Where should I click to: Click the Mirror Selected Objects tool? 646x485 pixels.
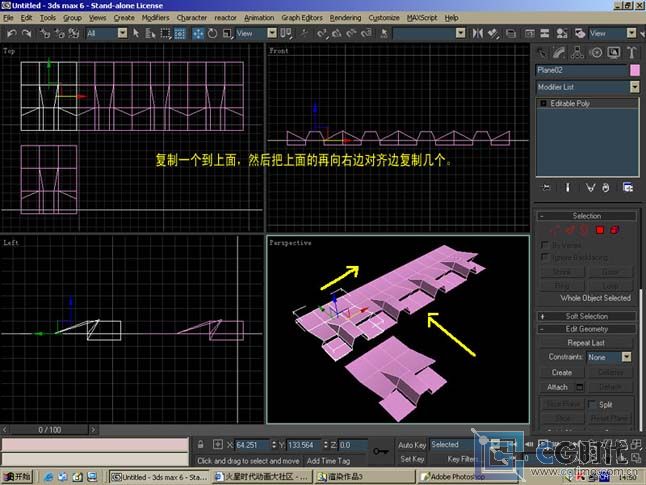(x=477, y=33)
